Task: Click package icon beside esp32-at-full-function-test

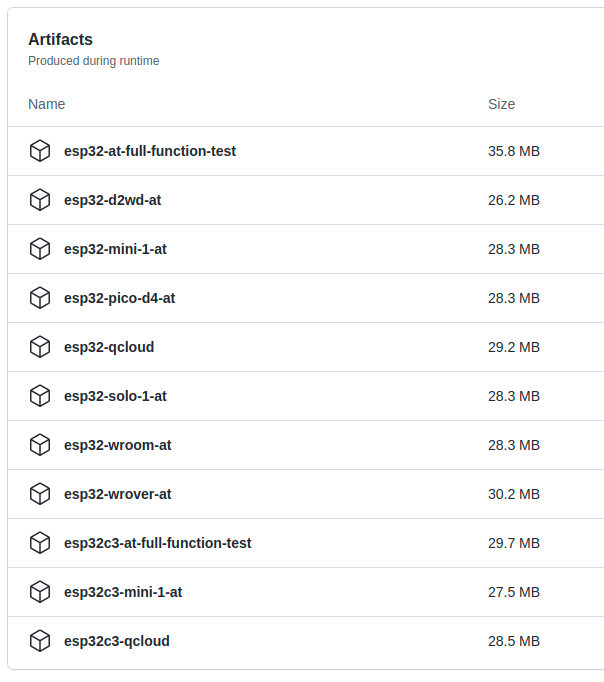Action: pyautogui.click(x=40, y=151)
